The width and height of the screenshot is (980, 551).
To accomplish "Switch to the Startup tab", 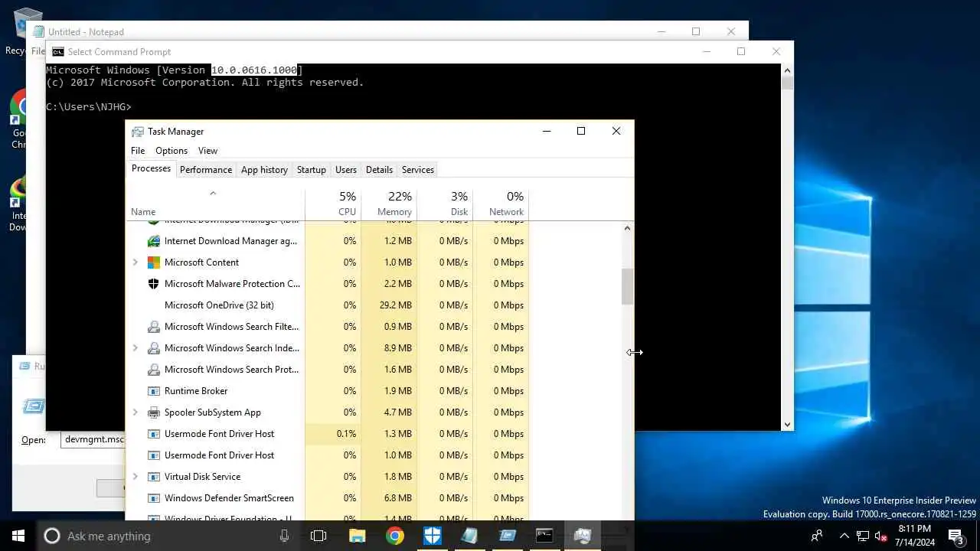I will [x=311, y=170].
